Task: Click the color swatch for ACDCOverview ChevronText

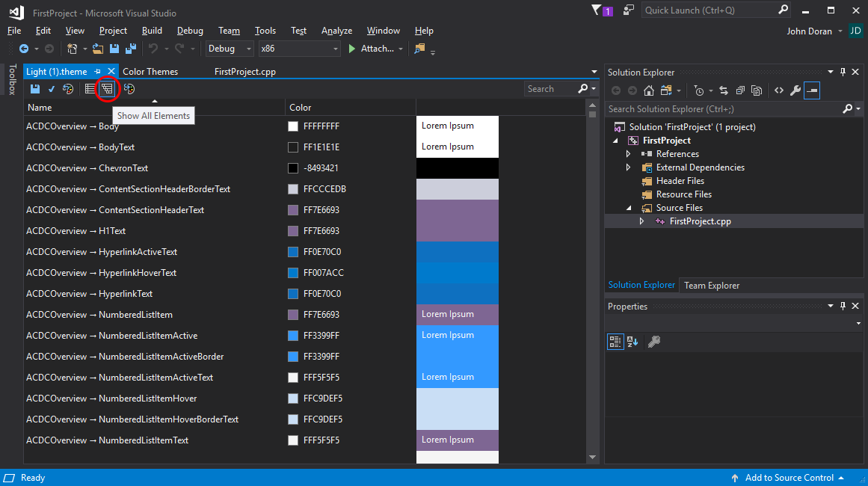Action: (x=293, y=168)
